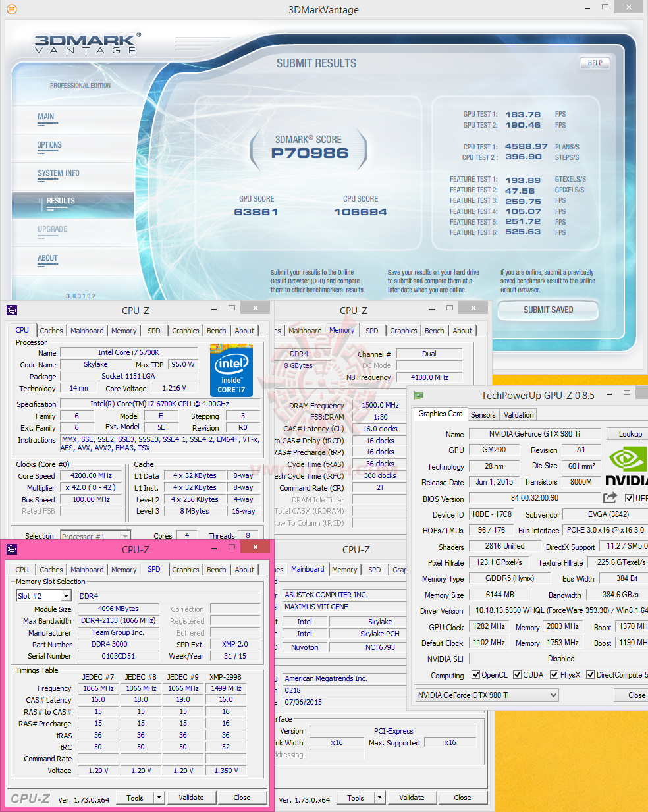The image size is (648, 812).
Task: Click the Driver Version field in GPU-Z
Action: [x=558, y=610]
